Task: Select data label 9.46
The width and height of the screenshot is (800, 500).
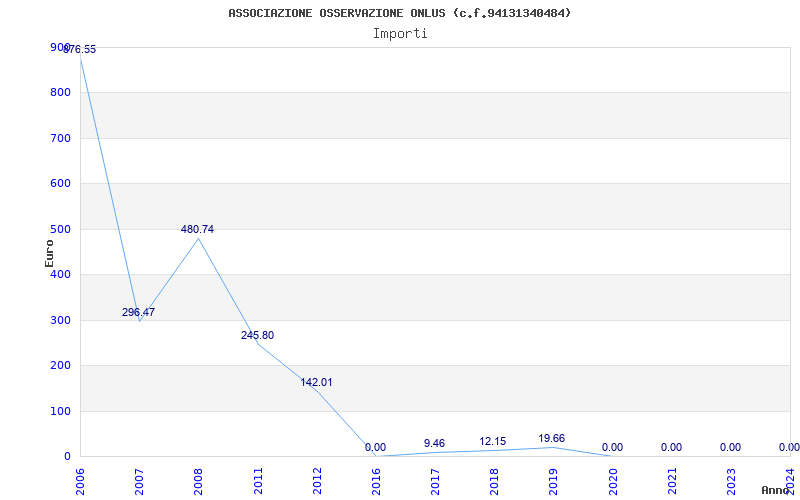Action: click(x=434, y=443)
